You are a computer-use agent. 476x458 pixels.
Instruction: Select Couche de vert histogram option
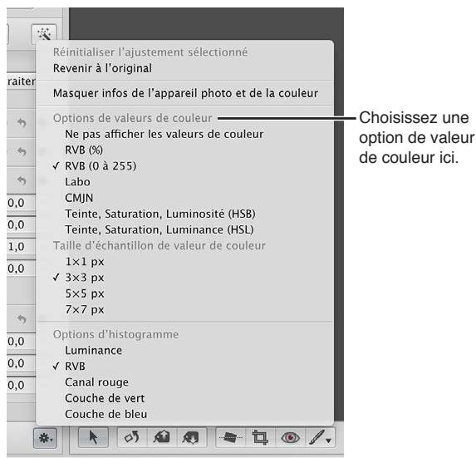tap(184, 398)
